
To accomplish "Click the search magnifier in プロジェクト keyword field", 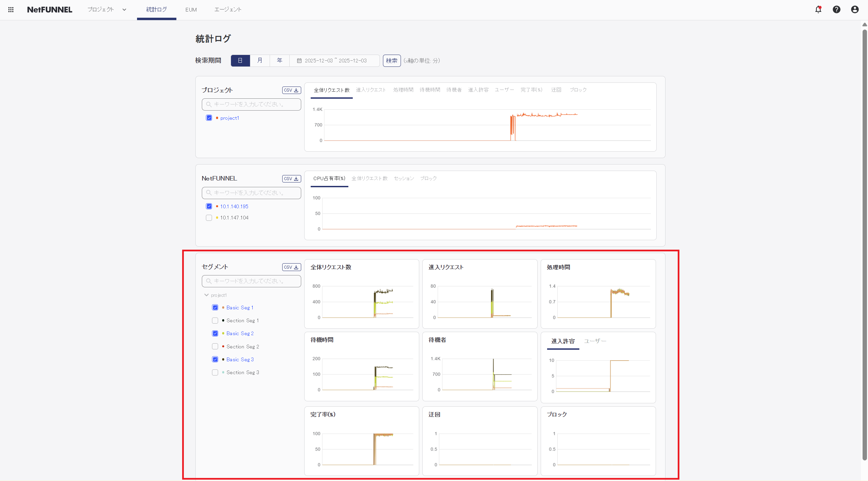I will [208, 104].
